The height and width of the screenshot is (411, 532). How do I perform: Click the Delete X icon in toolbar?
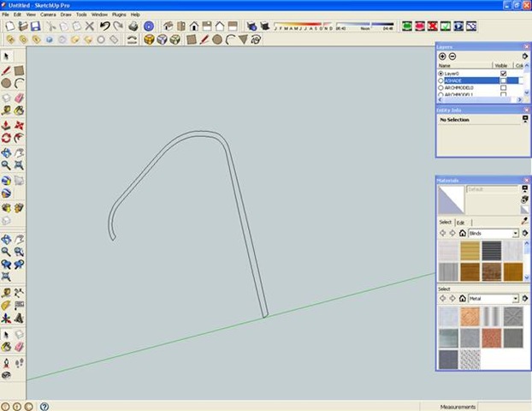91,27
